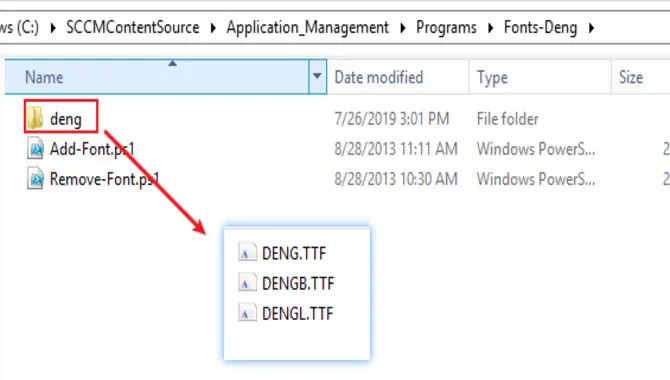Click Fonts-Deng breadcrumb segment
Viewport: 670px width, 380px height.
click(541, 28)
